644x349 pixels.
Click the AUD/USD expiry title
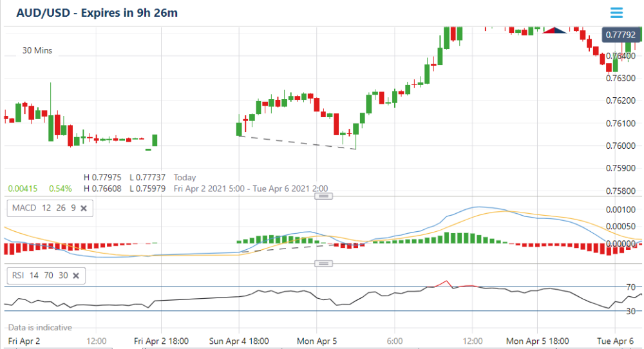97,13
